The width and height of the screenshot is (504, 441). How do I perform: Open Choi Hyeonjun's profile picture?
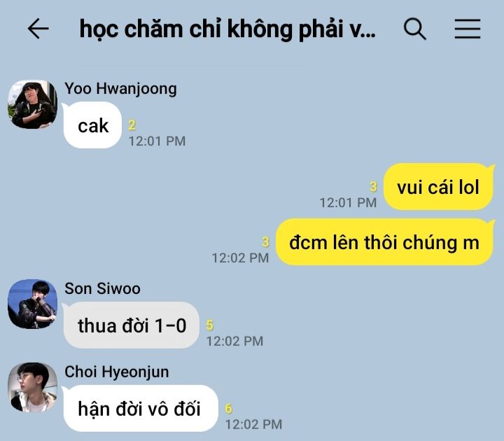pos(32,387)
